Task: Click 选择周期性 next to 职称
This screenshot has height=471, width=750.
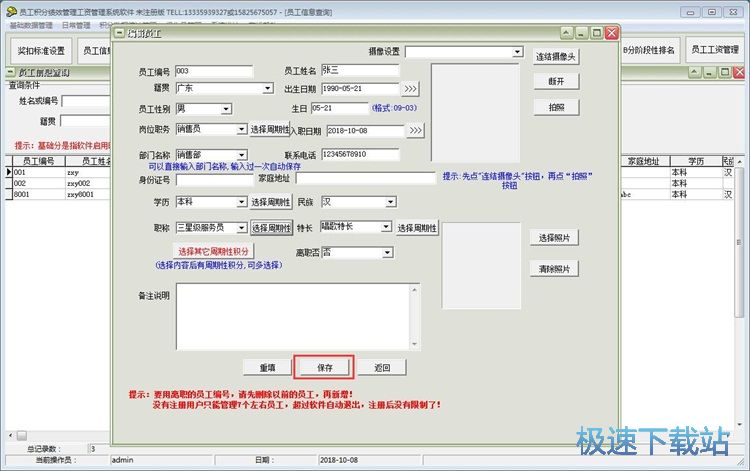Action: [271, 228]
